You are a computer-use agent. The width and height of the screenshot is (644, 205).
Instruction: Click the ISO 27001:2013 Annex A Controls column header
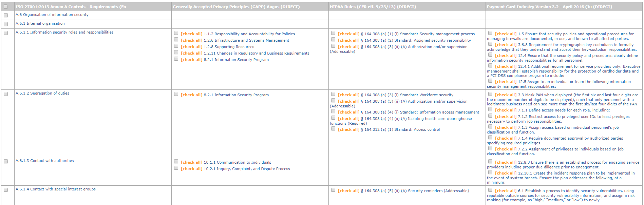coord(71,7)
